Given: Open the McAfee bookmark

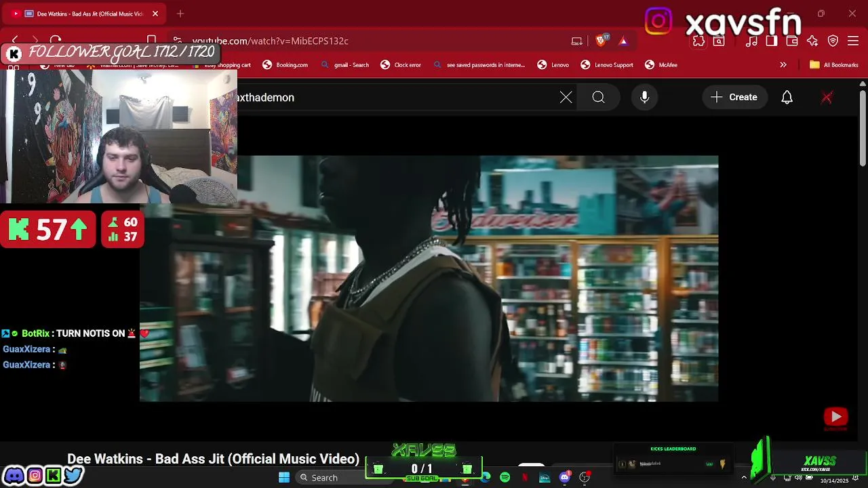Looking at the screenshot, I should point(661,65).
